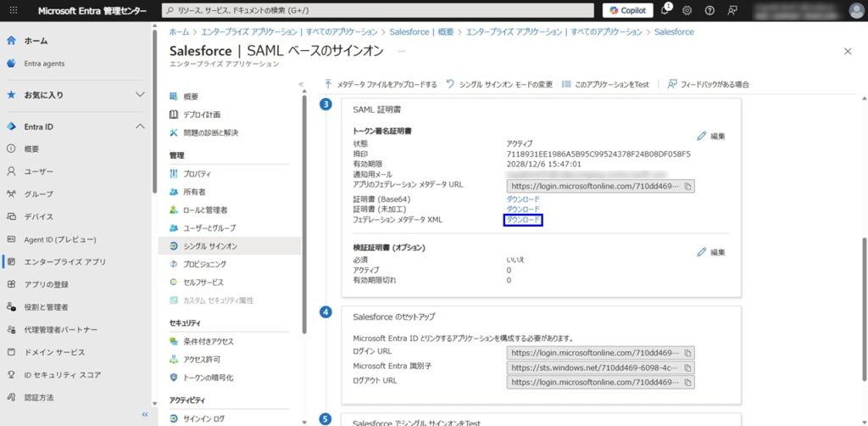
Task: Open settings via the gear icon
Action: click(x=687, y=10)
